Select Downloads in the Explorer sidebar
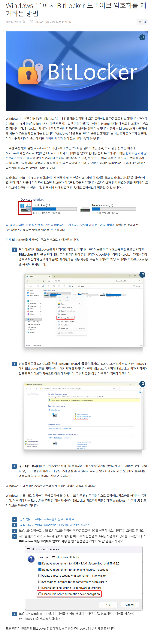Viewport: 154px width, 644px height. click(x=32, y=303)
